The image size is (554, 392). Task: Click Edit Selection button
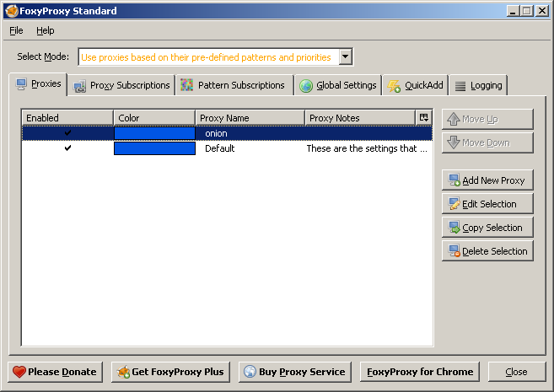(x=487, y=204)
